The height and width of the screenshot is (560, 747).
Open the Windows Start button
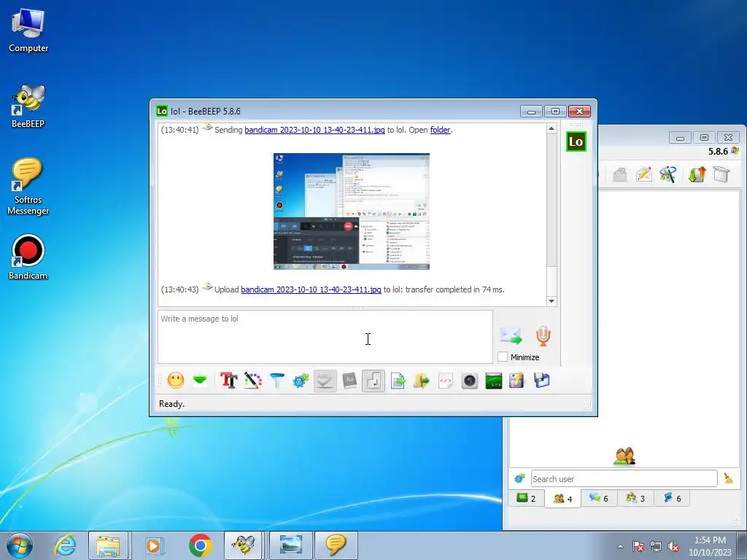click(x=20, y=545)
